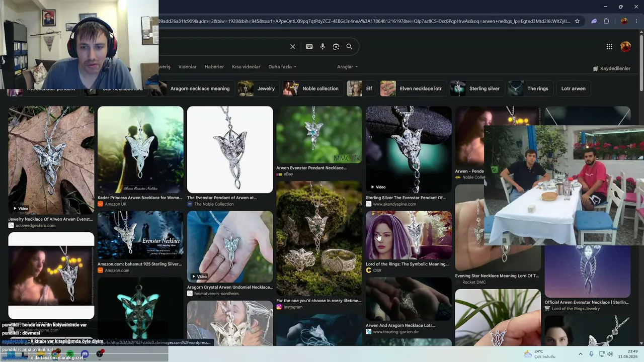
Task: Open the OBS Studio taskbar icon
Action: [x=100, y=354]
